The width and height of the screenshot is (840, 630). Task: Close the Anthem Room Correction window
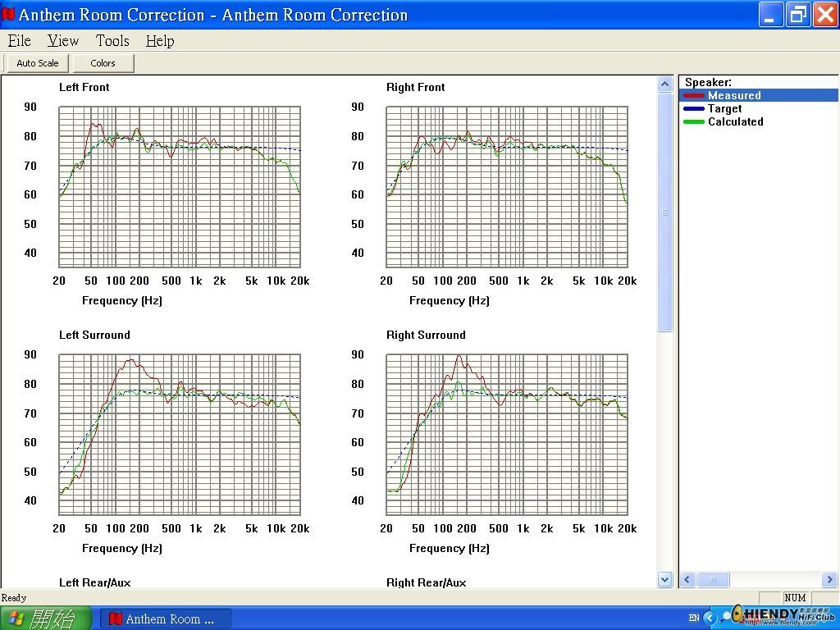(x=825, y=15)
